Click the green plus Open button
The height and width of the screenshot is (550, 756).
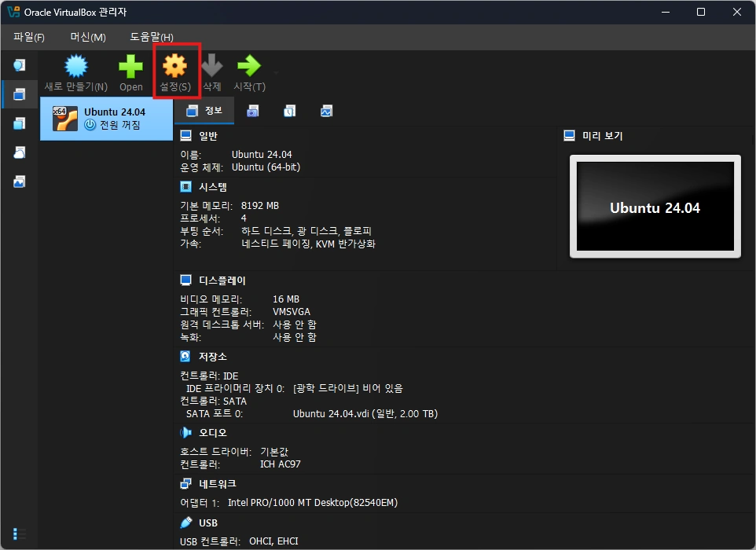coord(130,73)
